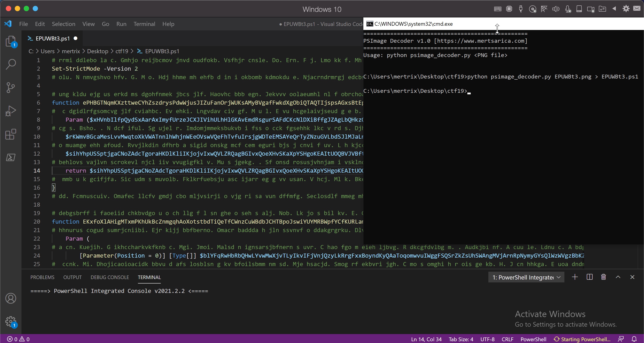Expand Desktop breadcrumb segment

[97, 51]
